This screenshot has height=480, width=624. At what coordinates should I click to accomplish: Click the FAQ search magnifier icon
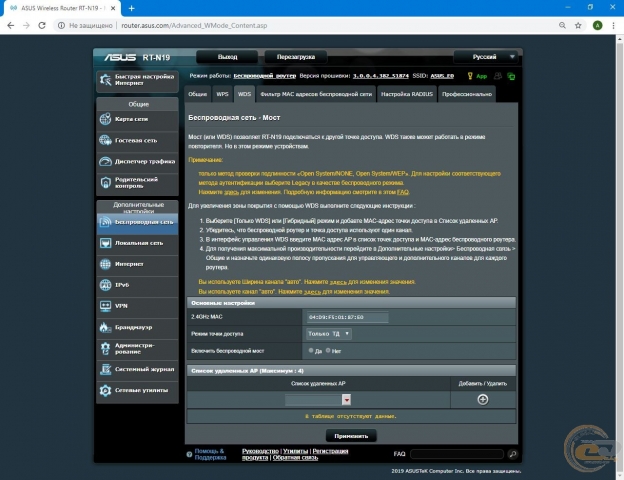click(513, 454)
